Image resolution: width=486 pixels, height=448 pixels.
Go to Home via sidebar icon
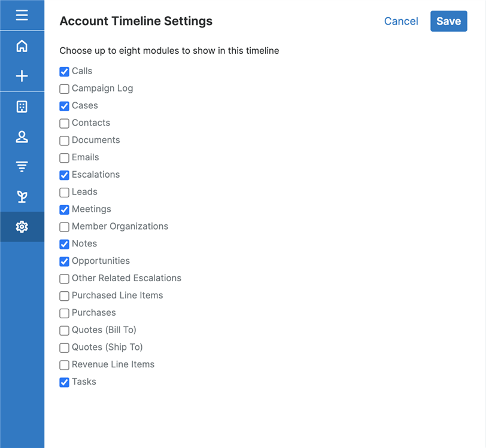(22, 46)
